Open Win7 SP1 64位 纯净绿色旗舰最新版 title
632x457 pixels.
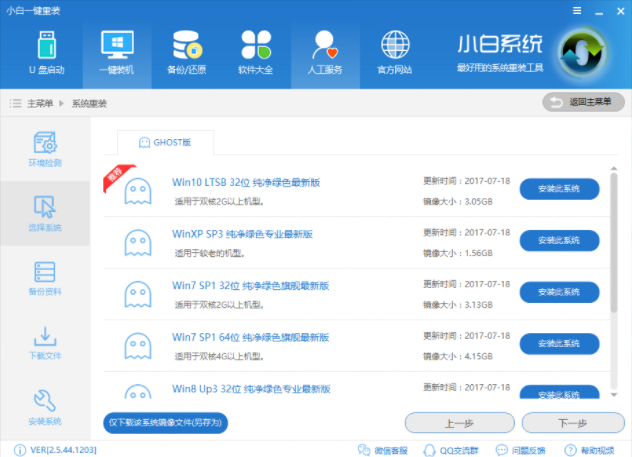pos(251,337)
